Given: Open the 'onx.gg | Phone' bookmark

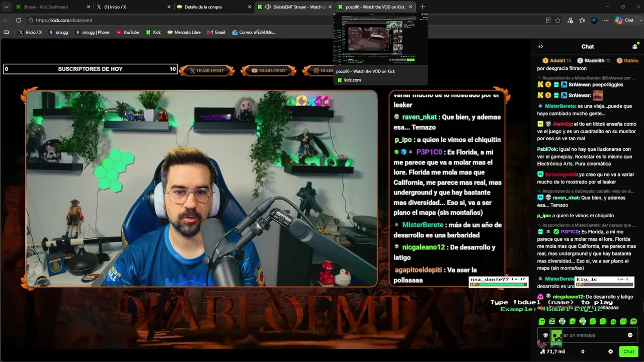Looking at the screenshot, I should (92, 32).
